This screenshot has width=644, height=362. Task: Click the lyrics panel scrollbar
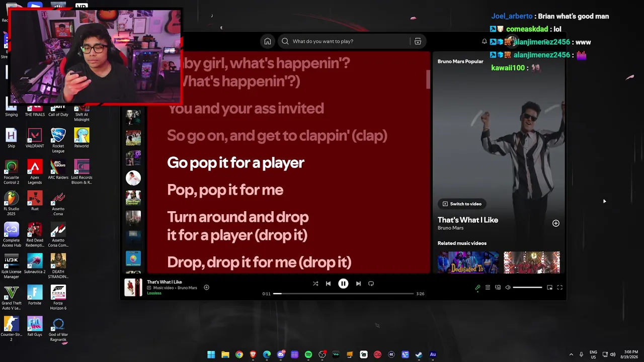(x=428, y=79)
